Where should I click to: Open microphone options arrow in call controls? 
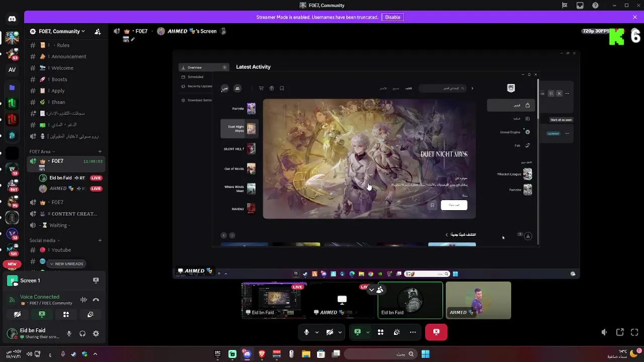pyautogui.click(x=316, y=332)
